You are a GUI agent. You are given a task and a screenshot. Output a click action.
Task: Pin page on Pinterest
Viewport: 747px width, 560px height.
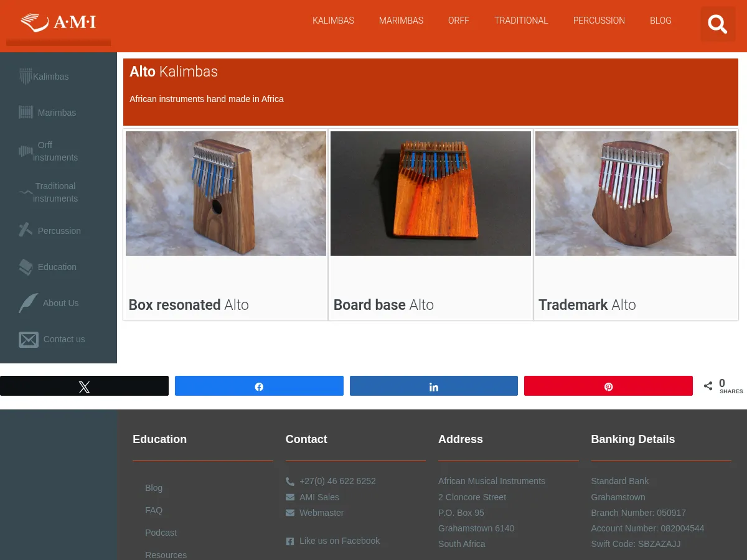click(608, 386)
